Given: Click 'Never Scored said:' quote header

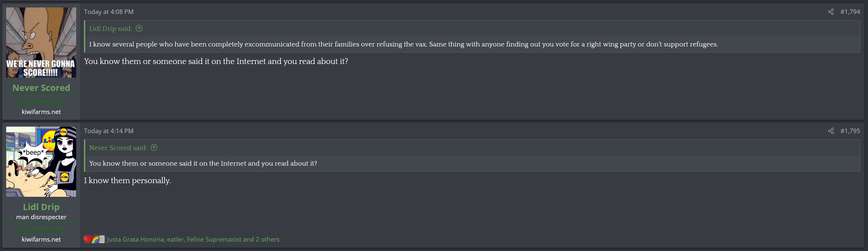Looking at the screenshot, I should click(x=118, y=148).
